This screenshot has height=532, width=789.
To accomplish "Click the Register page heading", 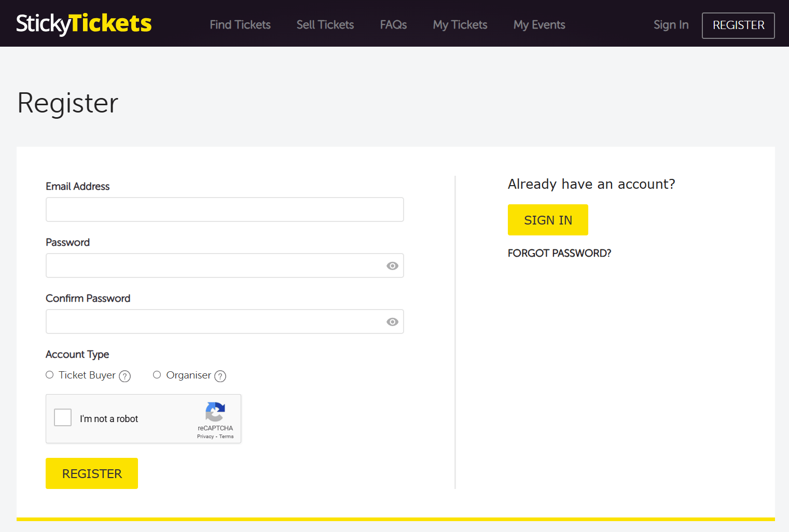I will [68, 103].
